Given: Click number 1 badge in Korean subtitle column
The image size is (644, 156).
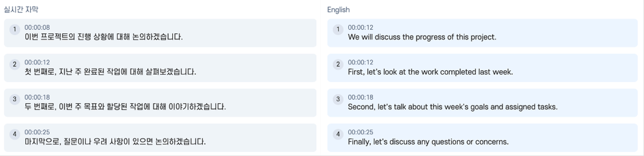Looking at the screenshot, I should [14, 29].
